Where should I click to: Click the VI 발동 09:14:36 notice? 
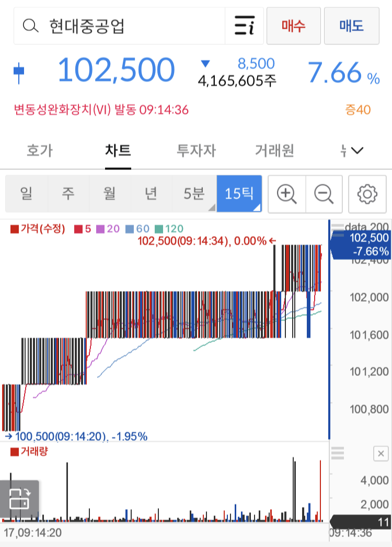pyautogui.click(x=101, y=110)
